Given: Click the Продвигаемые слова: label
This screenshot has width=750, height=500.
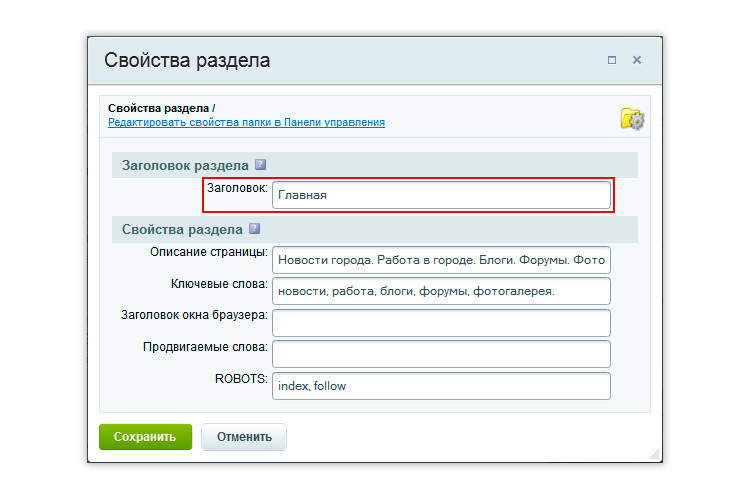Looking at the screenshot, I should click(205, 347).
